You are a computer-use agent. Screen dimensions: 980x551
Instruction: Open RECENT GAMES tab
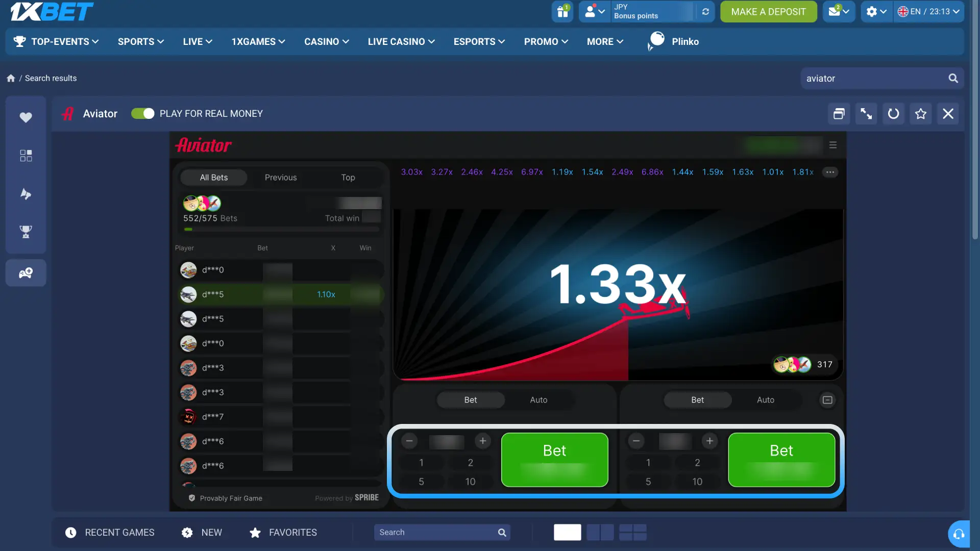[x=110, y=533]
